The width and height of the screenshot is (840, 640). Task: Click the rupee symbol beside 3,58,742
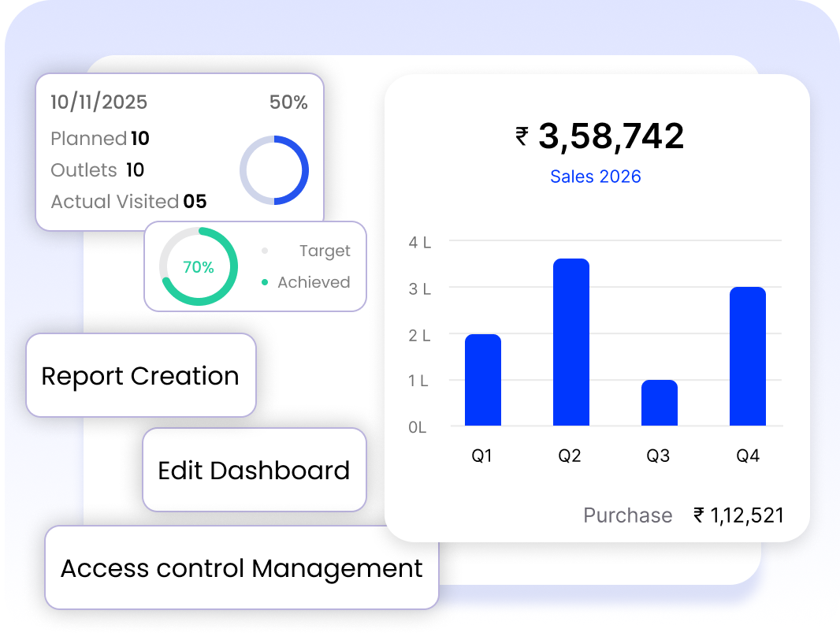click(x=522, y=136)
